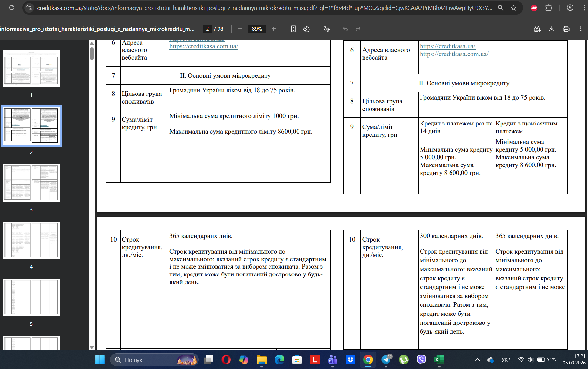Click text 'Максимальна сума кредитного ліміту 8600,00 грн.'
Screen dimensions: 588x369
click(241, 131)
